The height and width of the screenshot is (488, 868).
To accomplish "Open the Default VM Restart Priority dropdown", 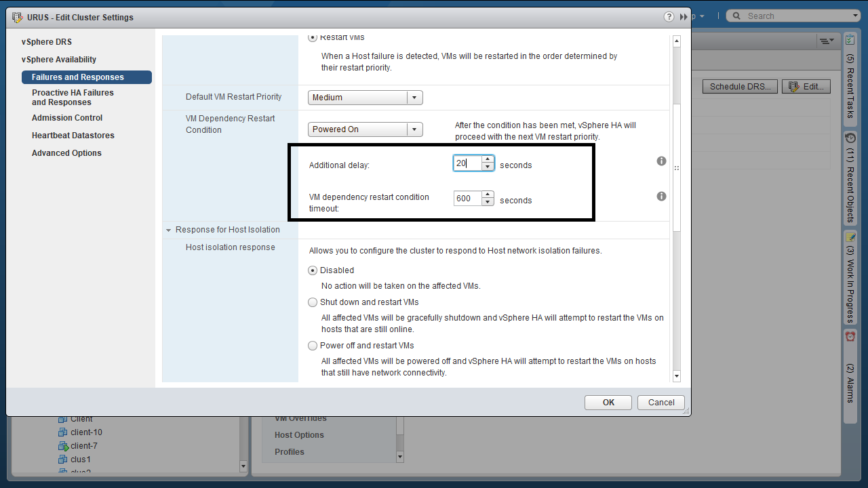I will pyautogui.click(x=365, y=98).
